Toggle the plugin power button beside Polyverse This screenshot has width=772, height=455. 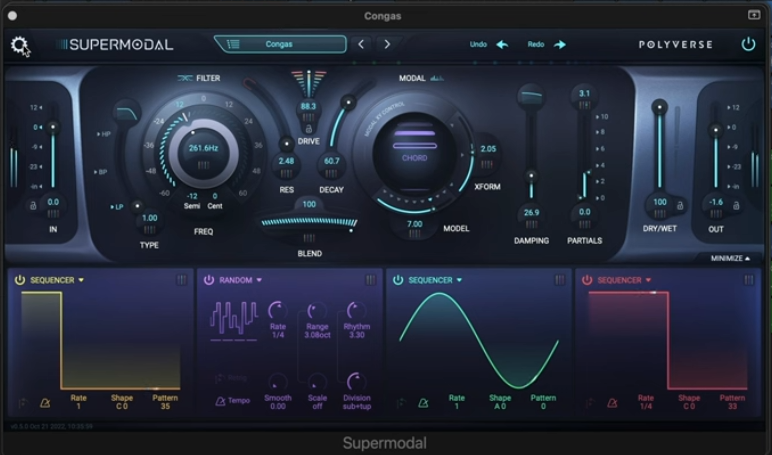[x=748, y=44]
